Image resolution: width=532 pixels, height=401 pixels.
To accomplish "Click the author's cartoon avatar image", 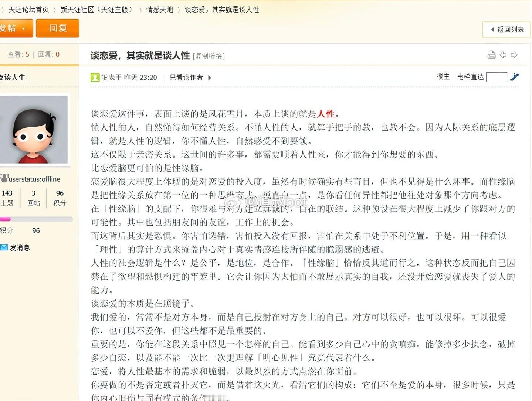I will [x=33, y=129].
